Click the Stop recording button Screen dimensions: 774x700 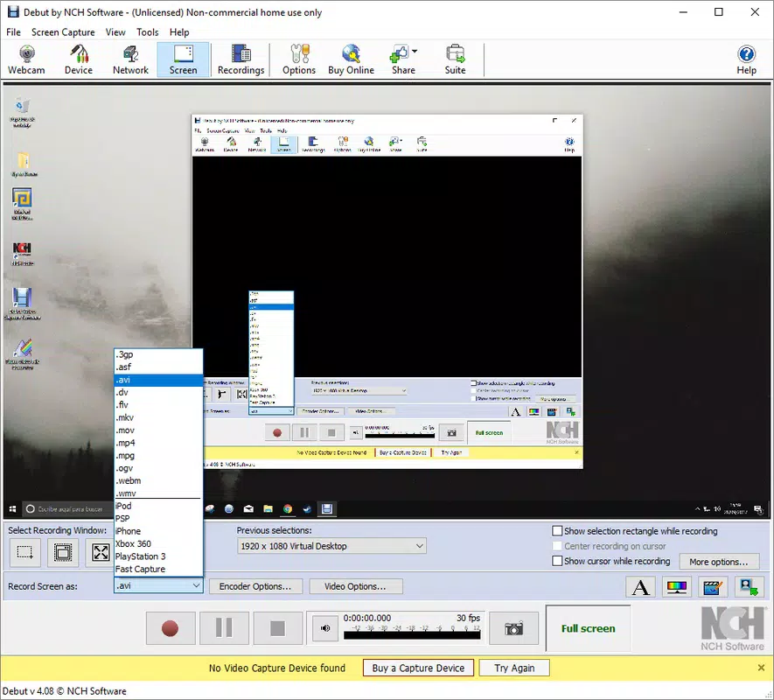point(277,628)
